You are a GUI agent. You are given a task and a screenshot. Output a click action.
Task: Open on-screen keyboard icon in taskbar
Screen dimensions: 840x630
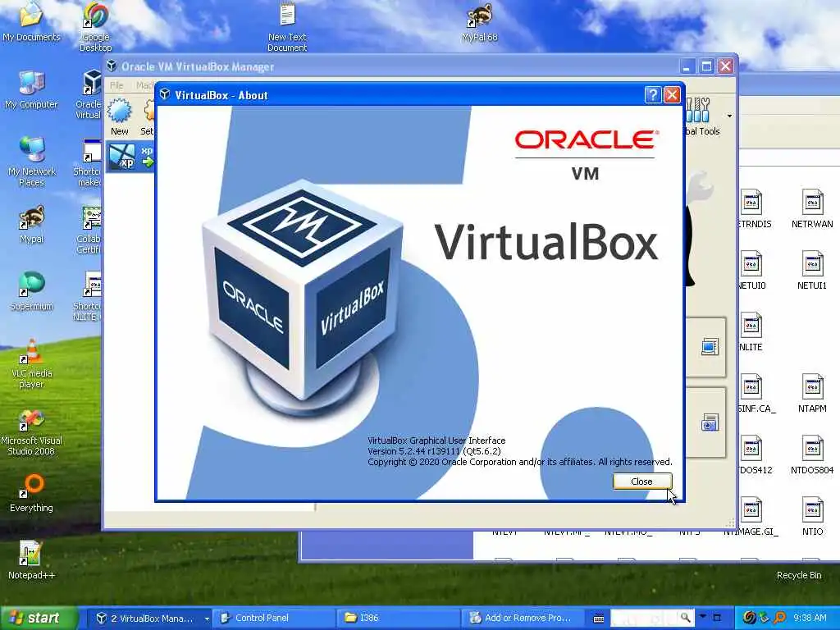click(599, 619)
